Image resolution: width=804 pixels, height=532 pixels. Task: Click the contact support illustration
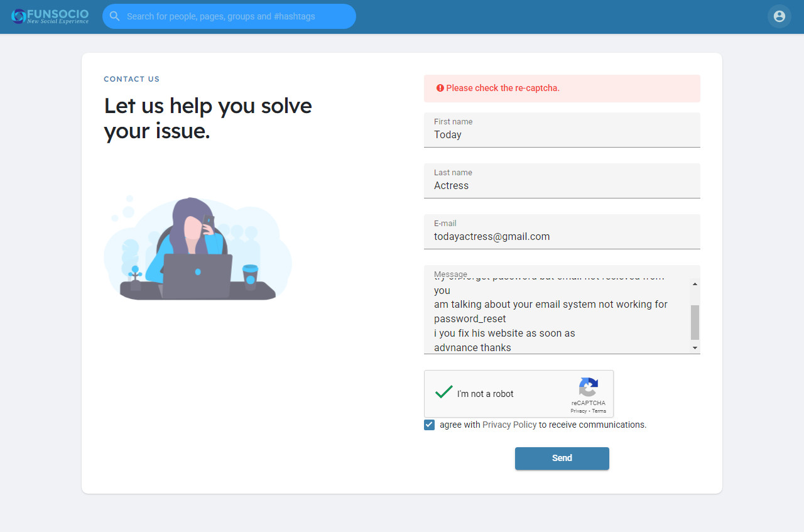pos(197,249)
